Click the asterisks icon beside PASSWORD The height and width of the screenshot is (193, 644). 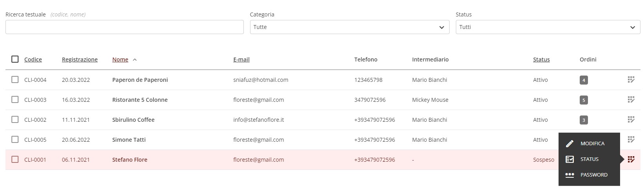click(x=570, y=175)
